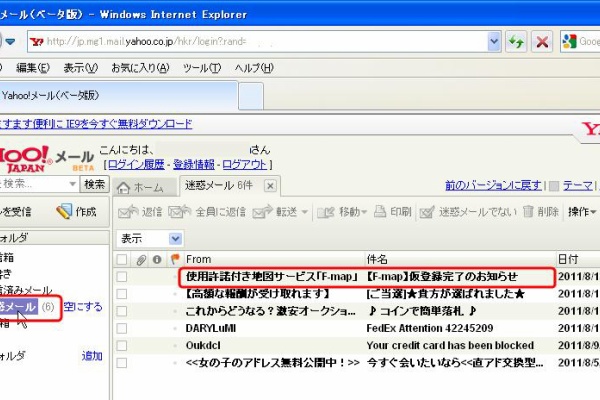Viewport: 600px width, 400px height.
Task: Toggle the select-all checkbox in the list header
Action: pyautogui.click(x=122, y=260)
